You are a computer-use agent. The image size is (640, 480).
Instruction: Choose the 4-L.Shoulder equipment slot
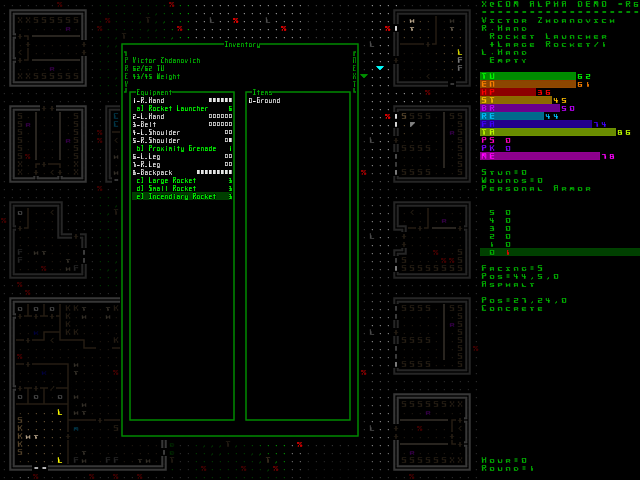pos(182,132)
